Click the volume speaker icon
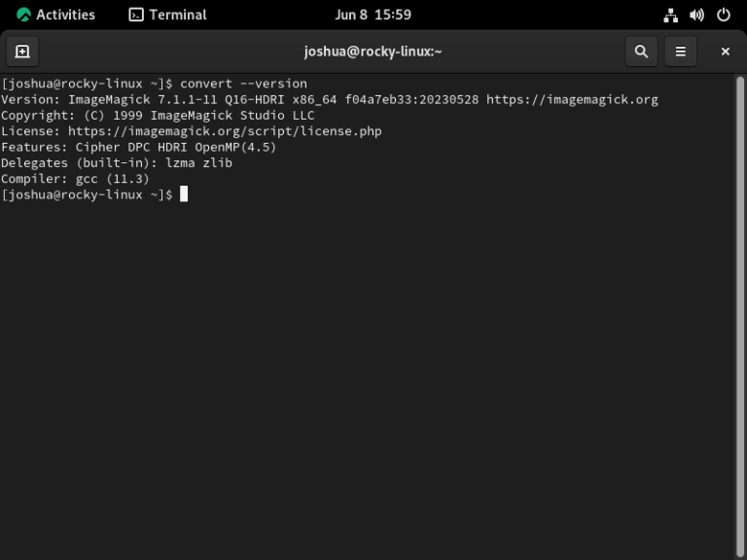 click(696, 16)
